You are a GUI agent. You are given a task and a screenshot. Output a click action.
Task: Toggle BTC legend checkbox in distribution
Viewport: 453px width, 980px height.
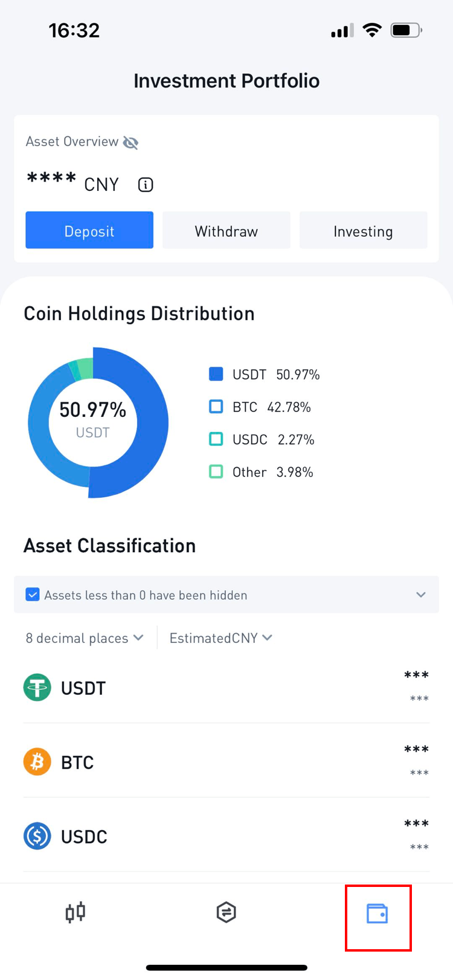[x=216, y=407]
